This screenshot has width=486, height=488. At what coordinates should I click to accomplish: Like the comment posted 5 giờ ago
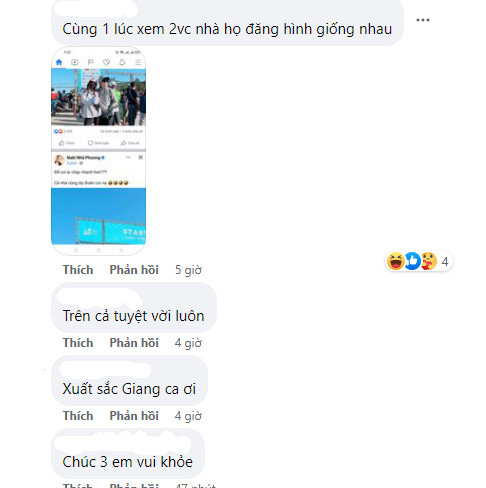(78, 270)
